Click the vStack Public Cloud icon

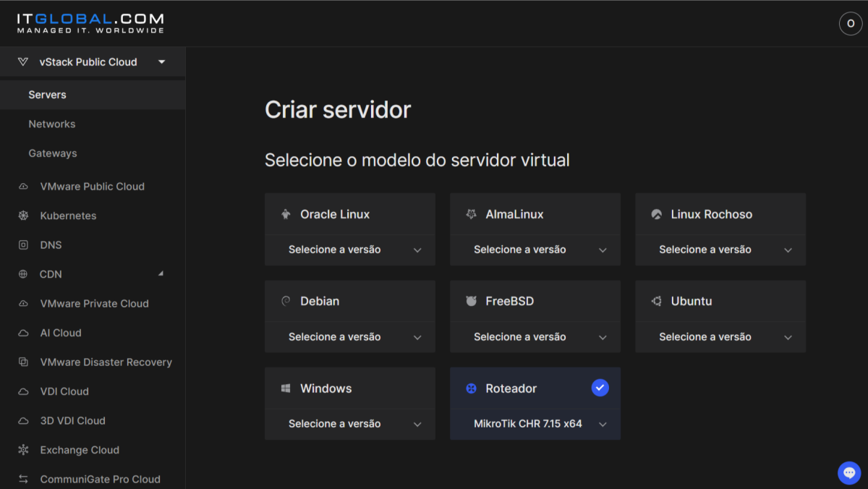23,62
